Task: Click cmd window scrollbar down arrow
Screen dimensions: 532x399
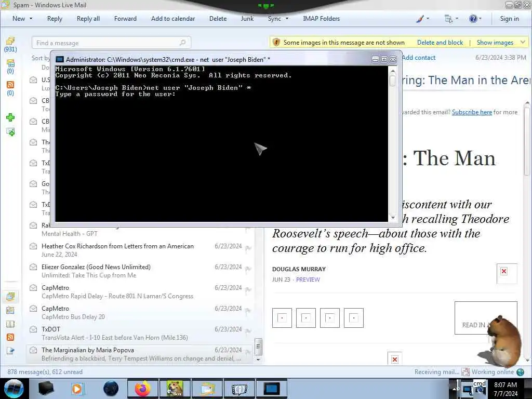Action: point(393,218)
